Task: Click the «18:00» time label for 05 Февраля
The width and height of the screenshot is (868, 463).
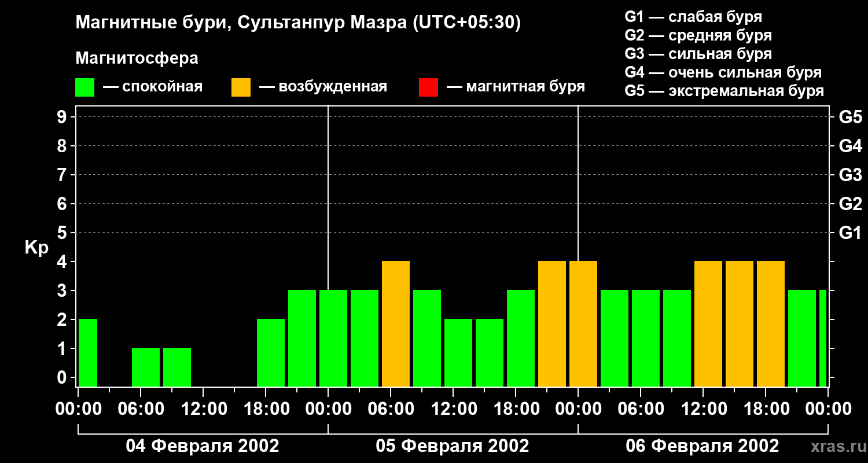Action: point(516,409)
